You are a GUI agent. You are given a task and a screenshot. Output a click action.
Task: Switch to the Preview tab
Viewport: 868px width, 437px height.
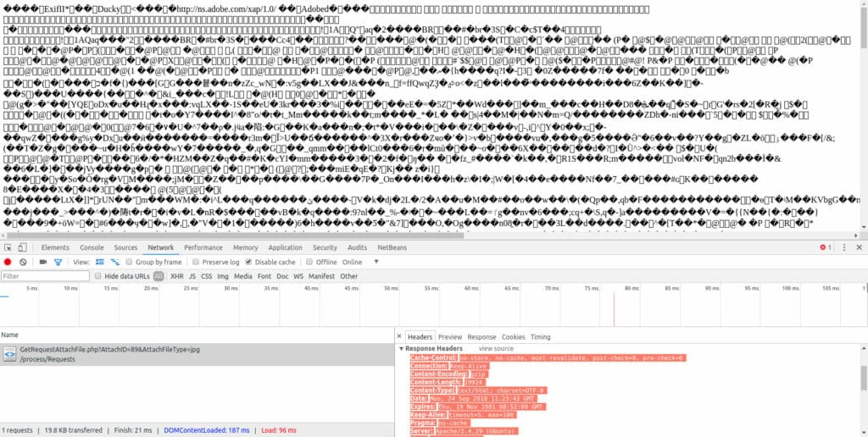click(449, 337)
